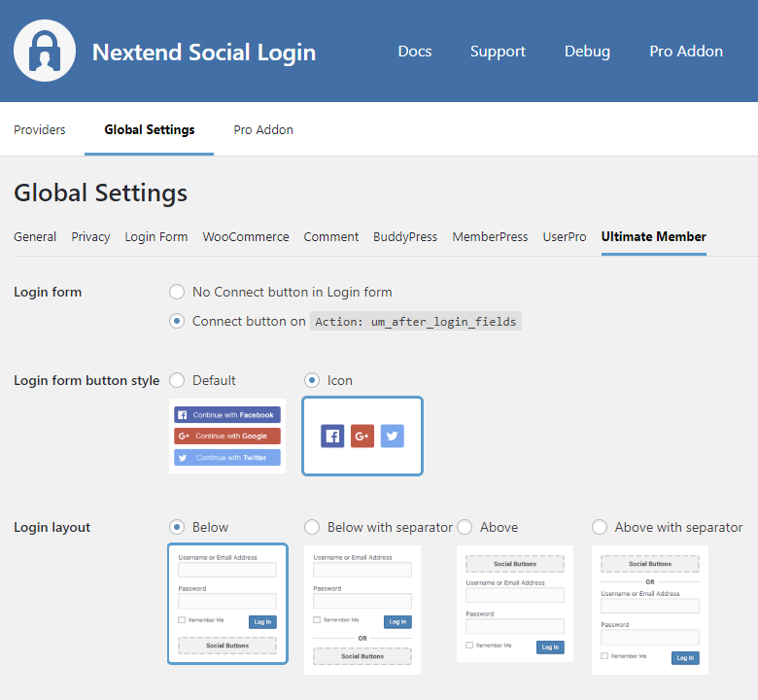Click the Continue with Google preview button
This screenshot has width=758, height=700.
(227, 437)
